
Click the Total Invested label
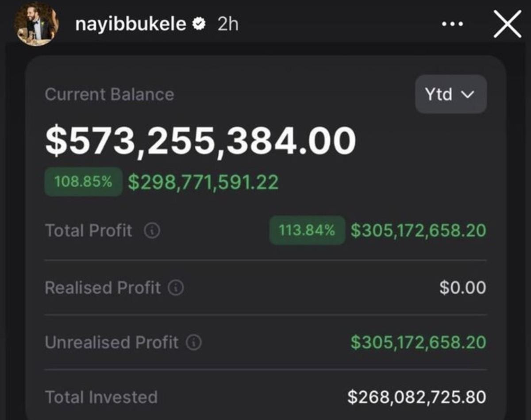click(x=101, y=397)
